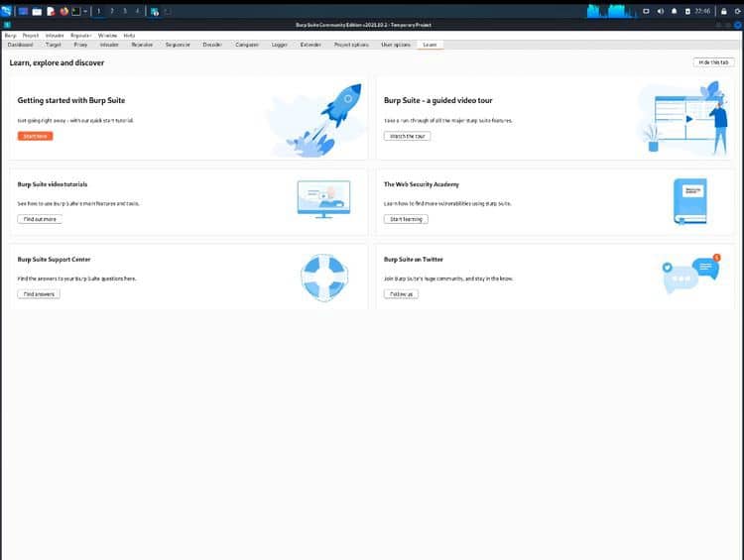
Task: Switch to the Logger tab
Action: 280,45
